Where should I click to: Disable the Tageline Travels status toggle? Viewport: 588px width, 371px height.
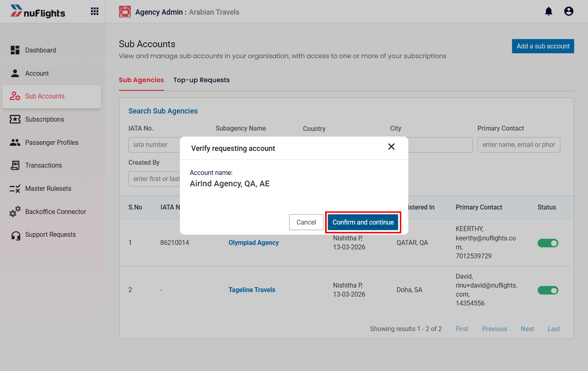(x=548, y=290)
